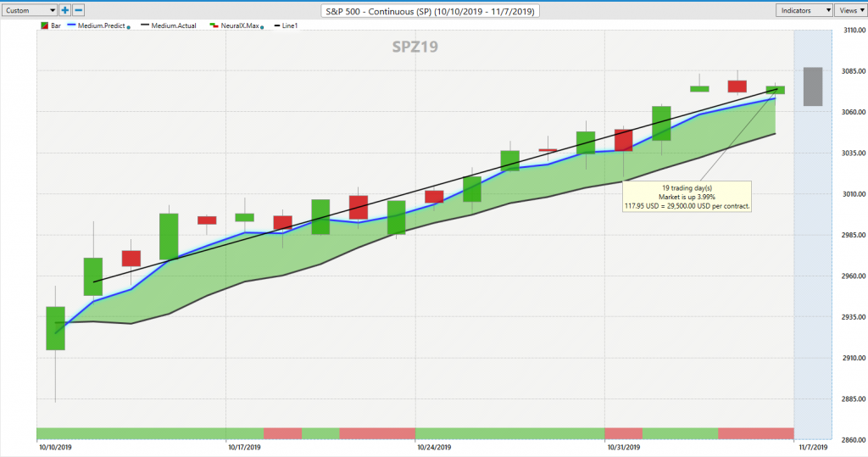Open the Custom timeframe dropdown
Image resolution: width=868 pixels, height=457 pixels.
point(29,10)
